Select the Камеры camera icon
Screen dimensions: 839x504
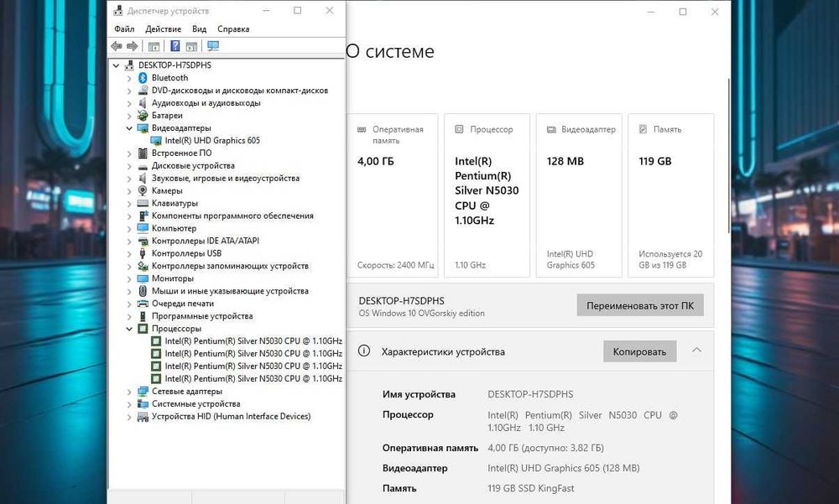[x=143, y=190]
